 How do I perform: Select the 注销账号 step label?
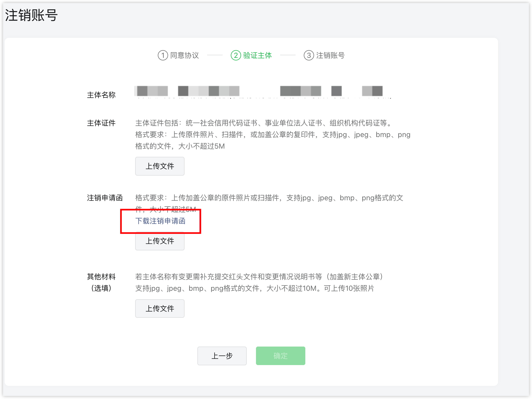point(330,55)
